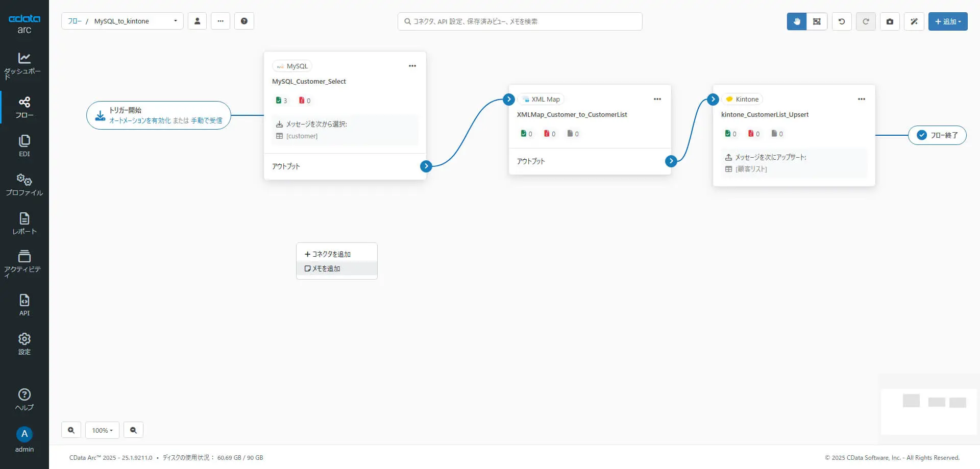The width and height of the screenshot is (980, 469).
Task: Open the ダッシュボード dashboard in the sidebar
Action: coord(24,65)
